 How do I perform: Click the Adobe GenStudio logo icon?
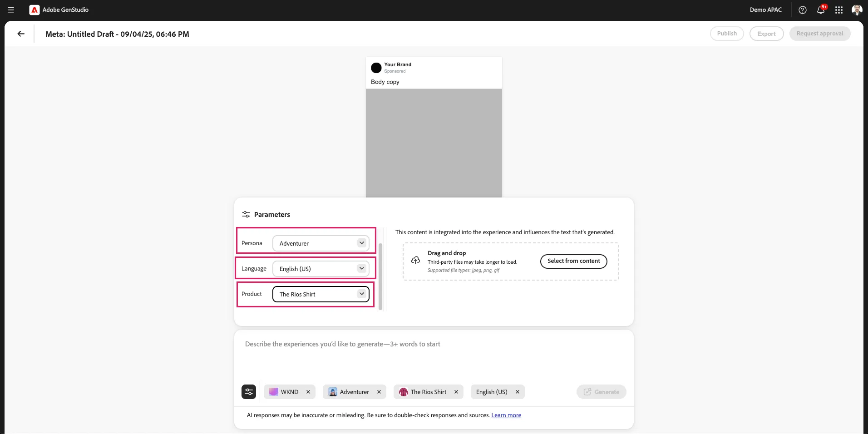coord(35,10)
